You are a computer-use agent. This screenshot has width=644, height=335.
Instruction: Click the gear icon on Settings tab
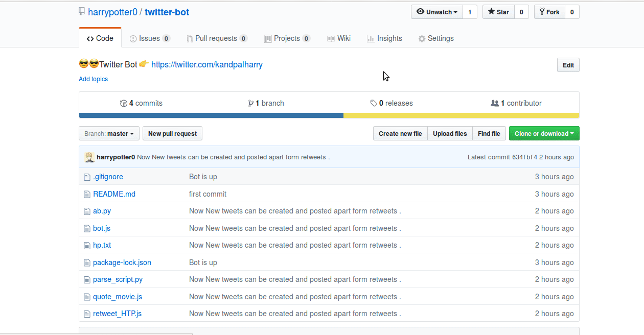point(422,39)
